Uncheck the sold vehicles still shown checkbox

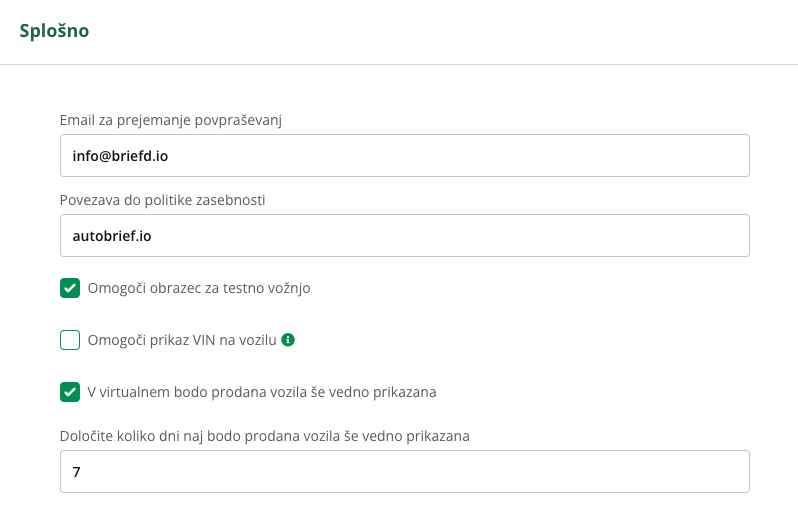70,392
